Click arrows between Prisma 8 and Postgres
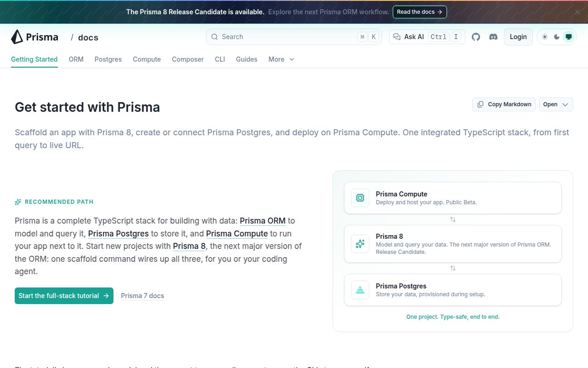This screenshot has height=368, width=588. coord(453,268)
